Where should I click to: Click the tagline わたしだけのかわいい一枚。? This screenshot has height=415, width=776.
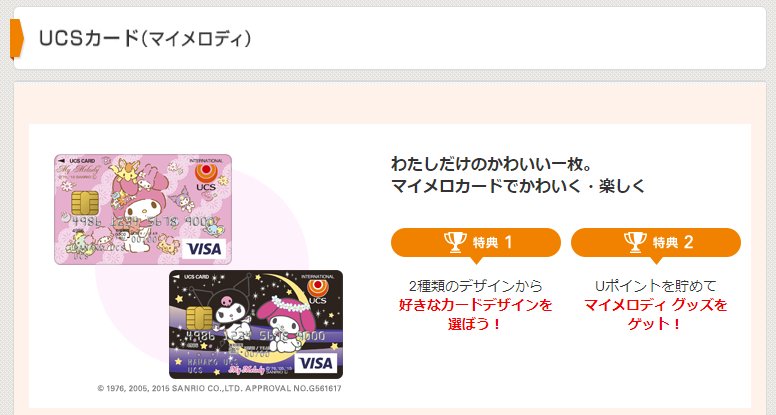point(491,163)
